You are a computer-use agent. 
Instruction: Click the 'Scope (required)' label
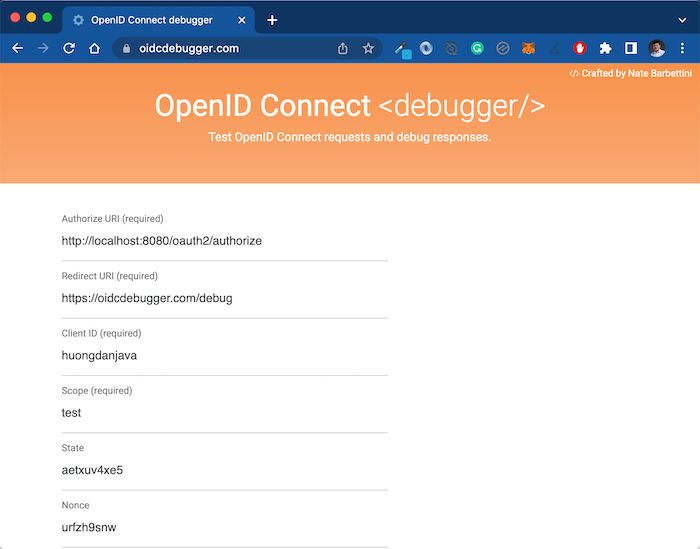point(97,391)
